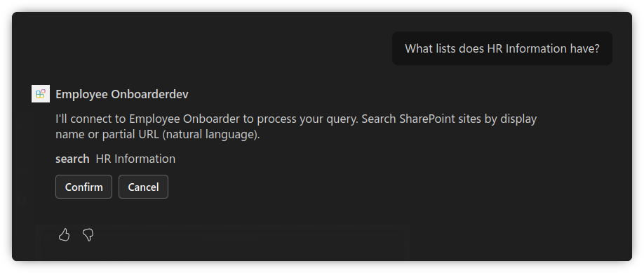Click the 'HR Information' search value
Screen dimensions: 644x273
coord(135,159)
